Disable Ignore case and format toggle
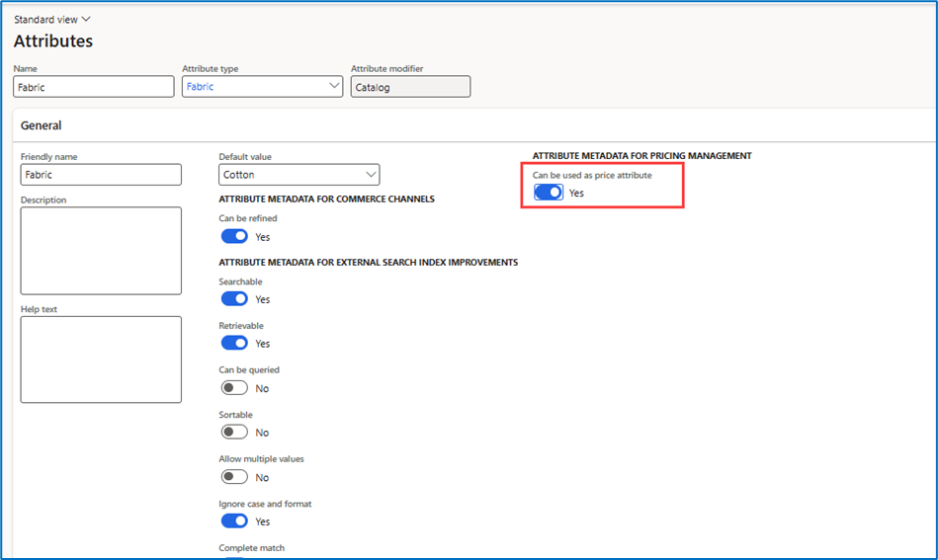The width and height of the screenshot is (938, 560). (x=234, y=520)
